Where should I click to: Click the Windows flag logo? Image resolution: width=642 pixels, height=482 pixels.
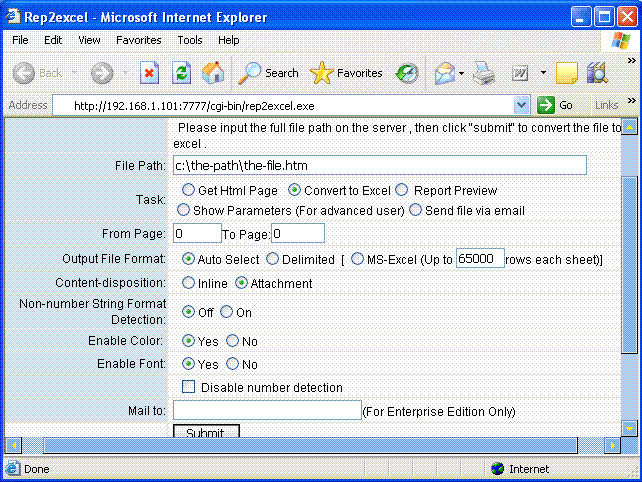coord(621,40)
